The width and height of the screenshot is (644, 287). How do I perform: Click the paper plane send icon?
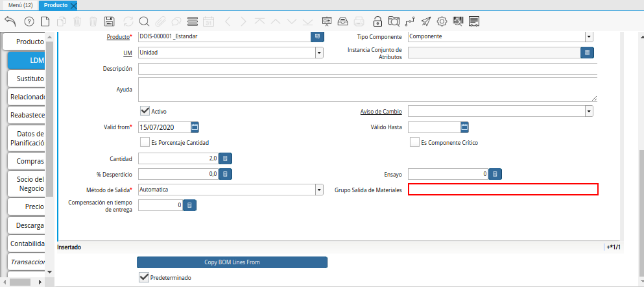425,21
